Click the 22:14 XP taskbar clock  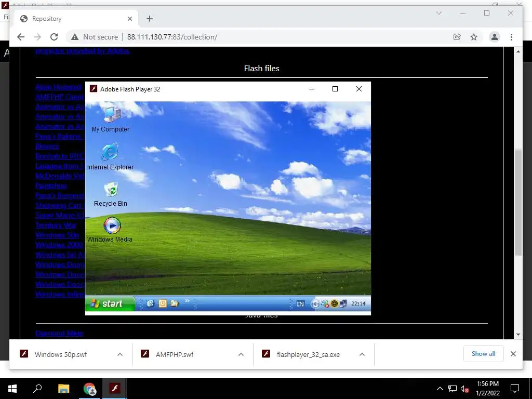(358, 304)
